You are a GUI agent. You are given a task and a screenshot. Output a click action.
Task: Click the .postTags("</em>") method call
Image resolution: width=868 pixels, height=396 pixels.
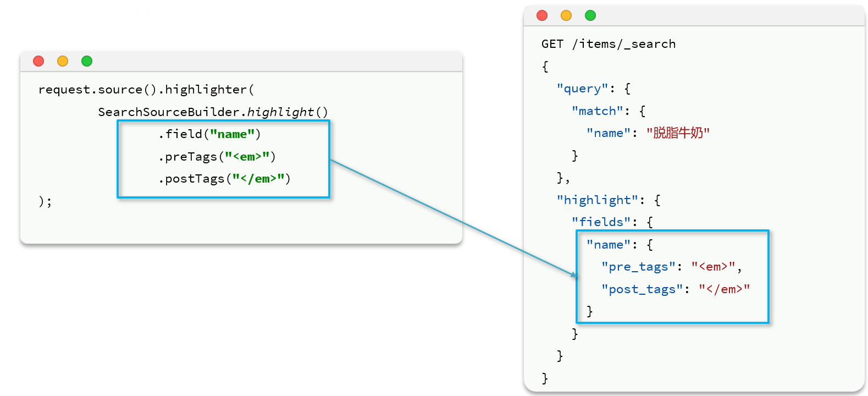click(224, 179)
